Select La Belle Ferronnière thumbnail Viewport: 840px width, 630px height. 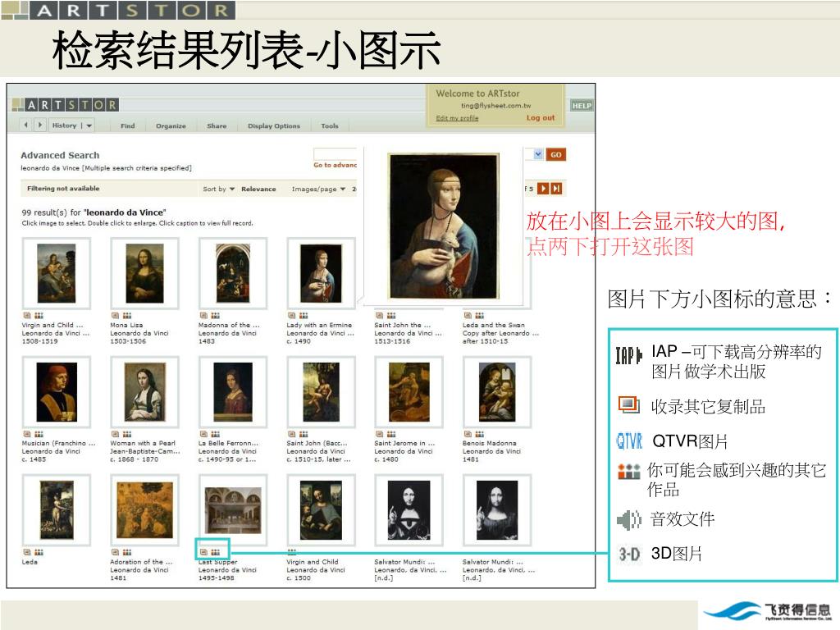[x=232, y=392]
